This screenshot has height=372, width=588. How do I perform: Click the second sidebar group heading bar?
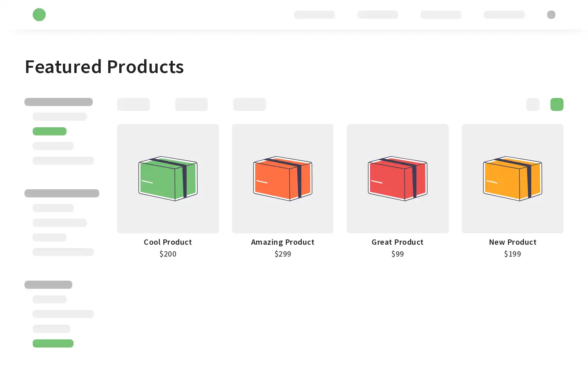point(62,193)
